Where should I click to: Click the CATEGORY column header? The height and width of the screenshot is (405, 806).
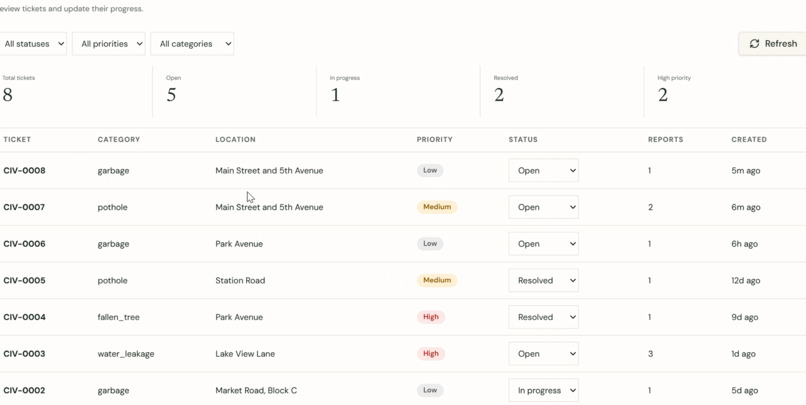click(x=119, y=139)
